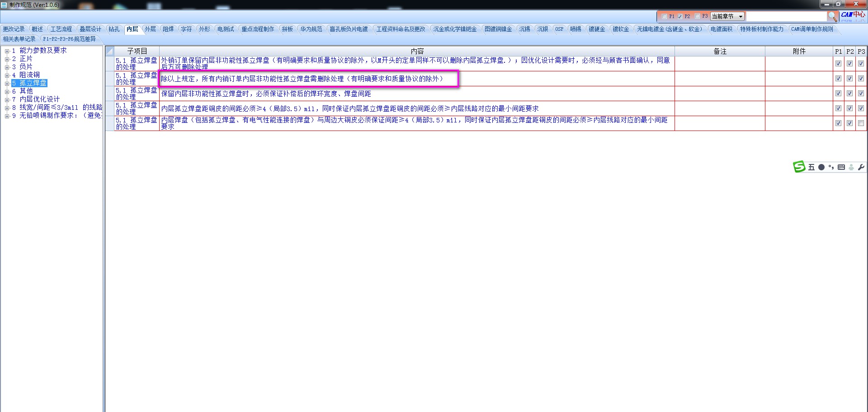Open the IME soft keyboard icon
Image resolution: width=868 pixels, height=412 pixels.
(x=841, y=167)
